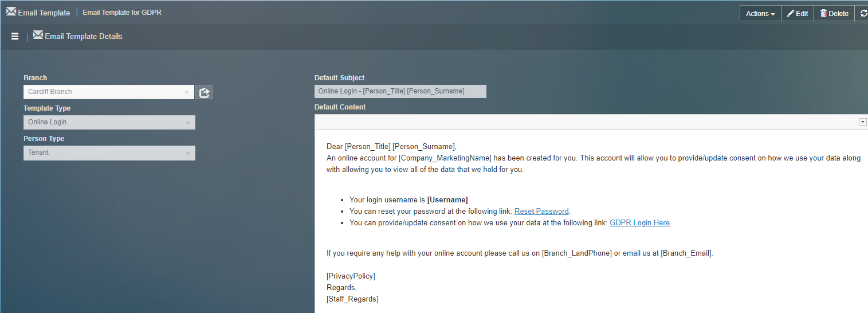Click the [PrivacyPolicy] placeholder in content
This screenshot has height=313, width=868.
[351, 276]
